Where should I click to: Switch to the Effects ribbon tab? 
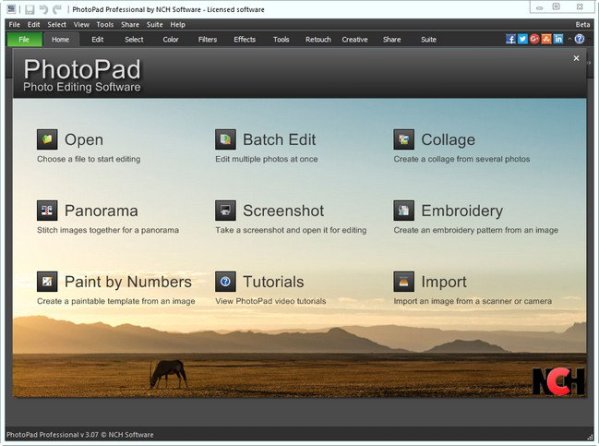(244, 39)
